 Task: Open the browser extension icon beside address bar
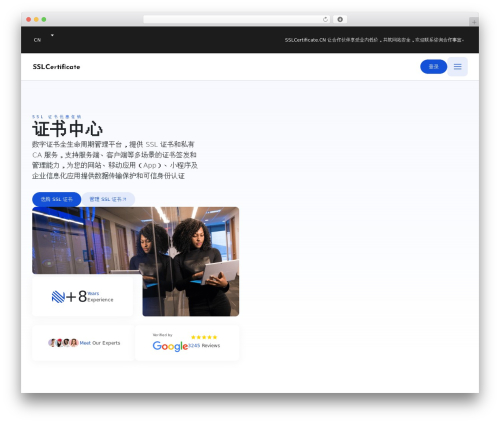coord(340,19)
